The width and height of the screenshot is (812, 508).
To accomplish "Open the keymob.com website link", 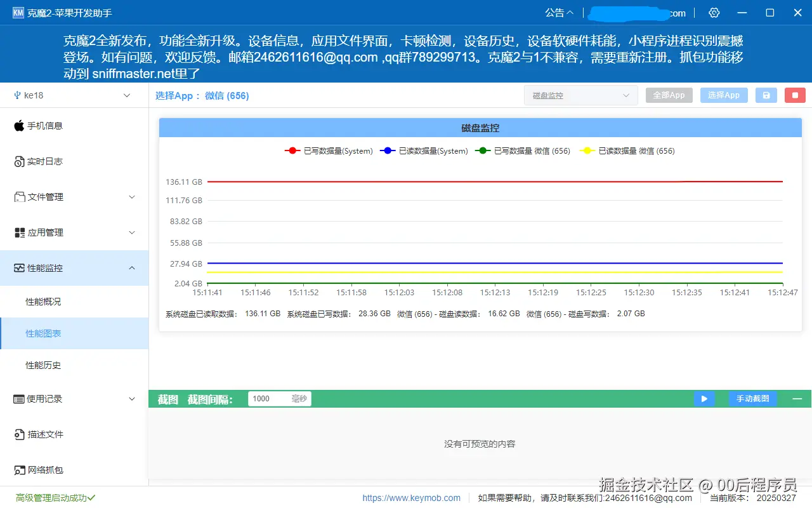I will pyautogui.click(x=412, y=498).
